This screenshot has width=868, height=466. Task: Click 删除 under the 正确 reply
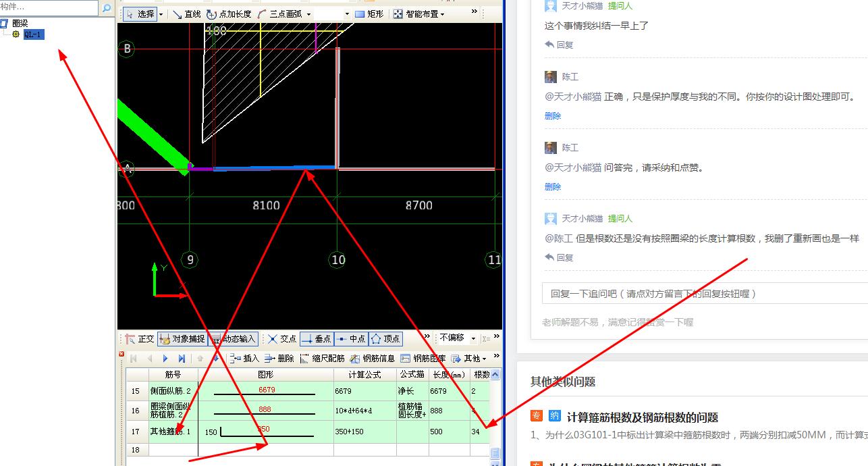[553, 115]
